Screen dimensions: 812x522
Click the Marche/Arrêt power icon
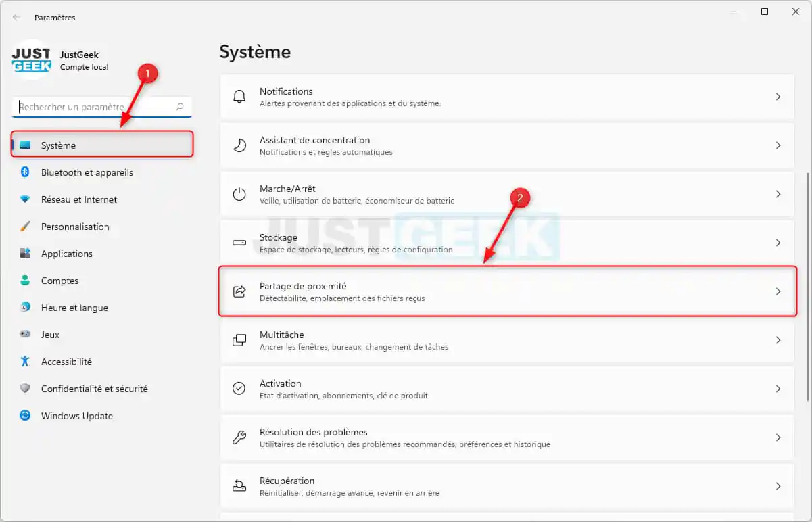click(x=239, y=194)
